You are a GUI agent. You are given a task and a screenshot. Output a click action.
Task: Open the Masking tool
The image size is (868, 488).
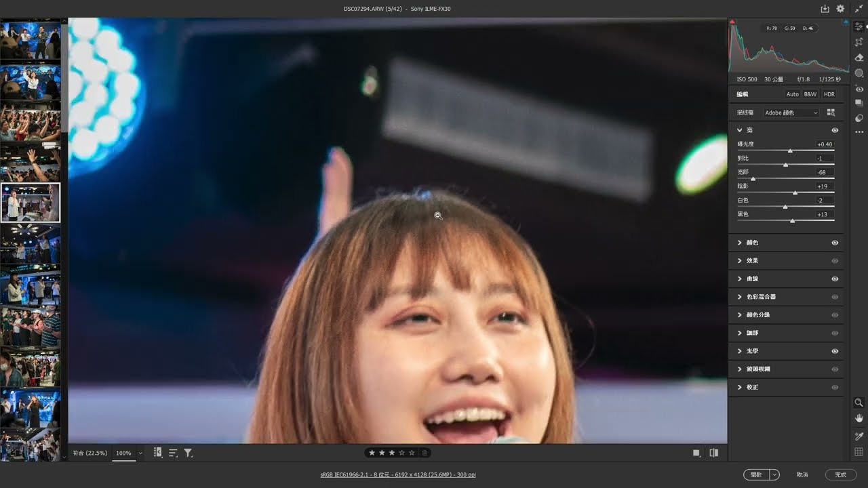(x=859, y=73)
